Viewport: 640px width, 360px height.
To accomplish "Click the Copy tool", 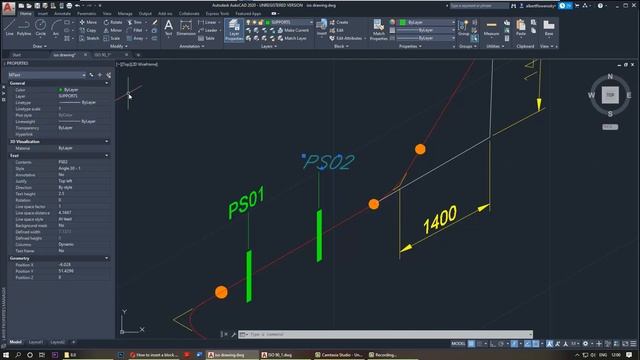I will click(x=88, y=30).
